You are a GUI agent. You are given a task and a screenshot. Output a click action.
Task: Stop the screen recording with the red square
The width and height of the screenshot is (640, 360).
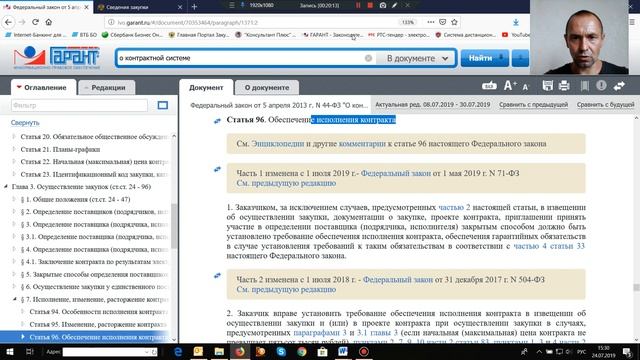[370, 5]
